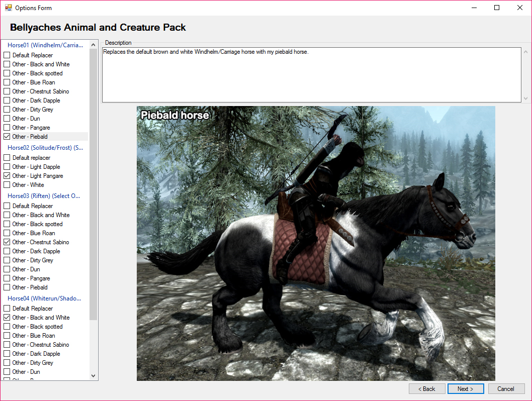The height and width of the screenshot is (401, 532).
Task: Choose Chestnut Sabino for Horse01
Action: (7, 91)
